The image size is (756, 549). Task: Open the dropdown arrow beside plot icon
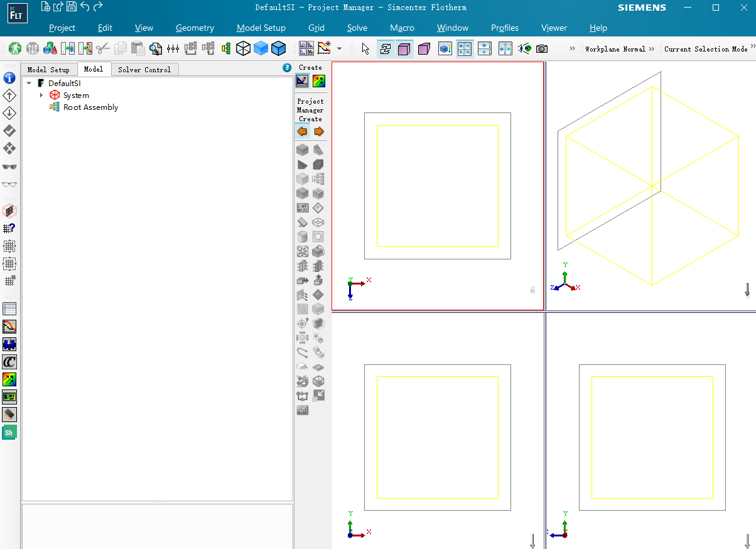tap(340, 48)
